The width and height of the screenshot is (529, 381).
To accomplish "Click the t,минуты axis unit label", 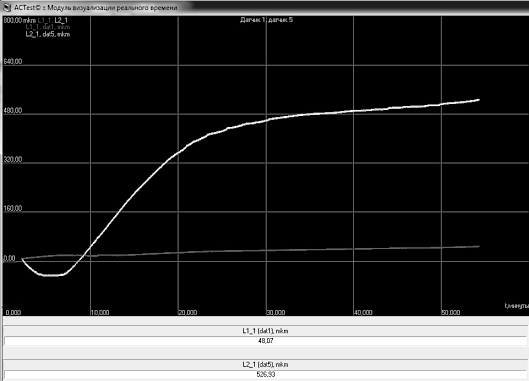I will [x=517, y=306].
